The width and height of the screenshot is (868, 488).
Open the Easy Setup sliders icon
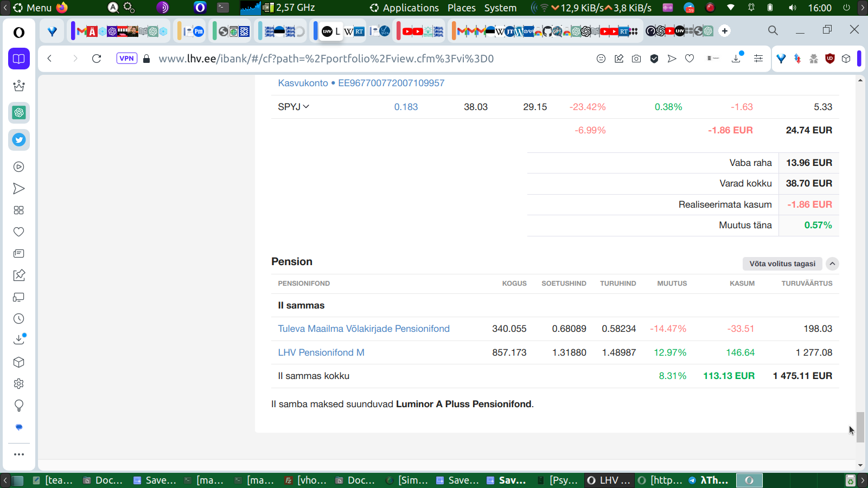(x=758, y=59)
